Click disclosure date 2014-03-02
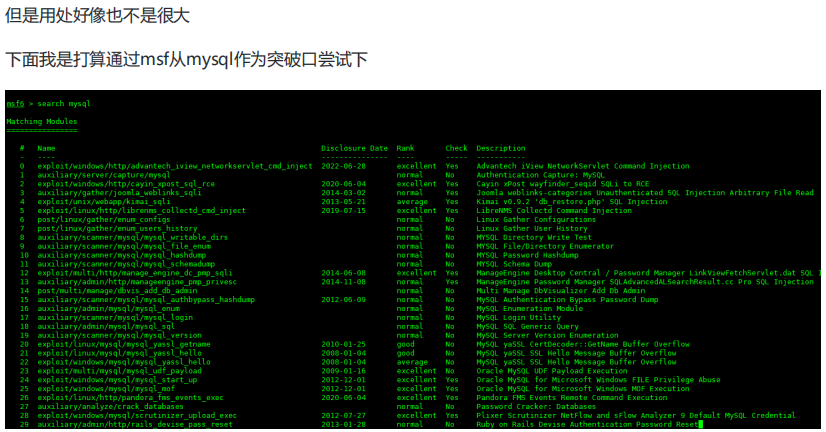826x432 pixels. (343, 193)
